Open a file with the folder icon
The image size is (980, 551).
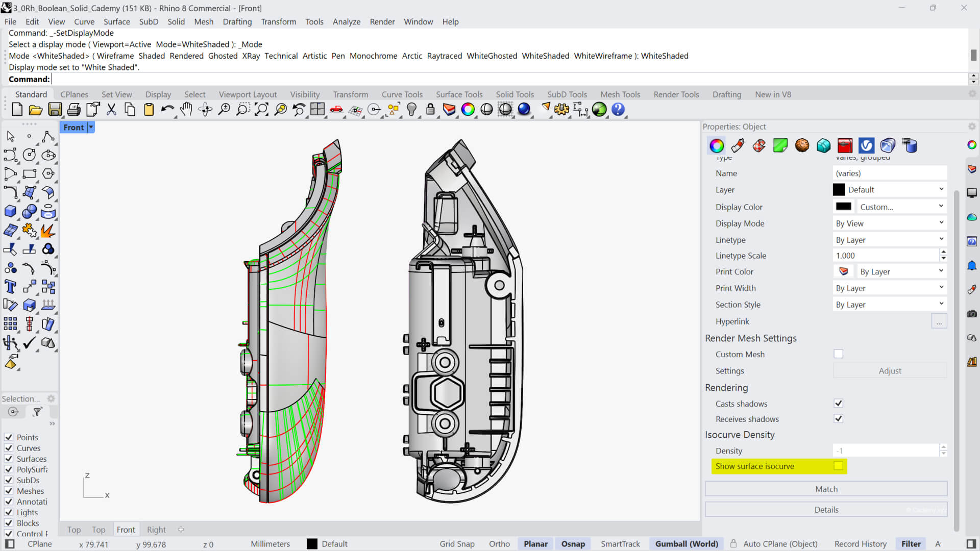[x=36, y=109]
